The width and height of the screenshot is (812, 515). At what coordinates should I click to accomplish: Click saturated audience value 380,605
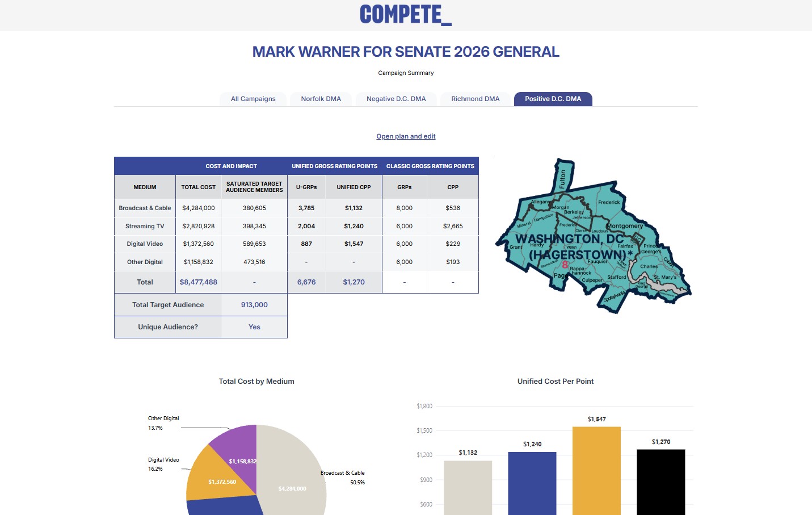click(254, 208)
